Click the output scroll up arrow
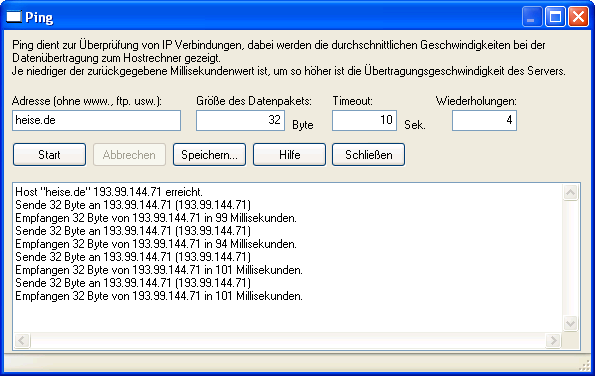Viewport: 595px width, 376px height. coord(570,193)
